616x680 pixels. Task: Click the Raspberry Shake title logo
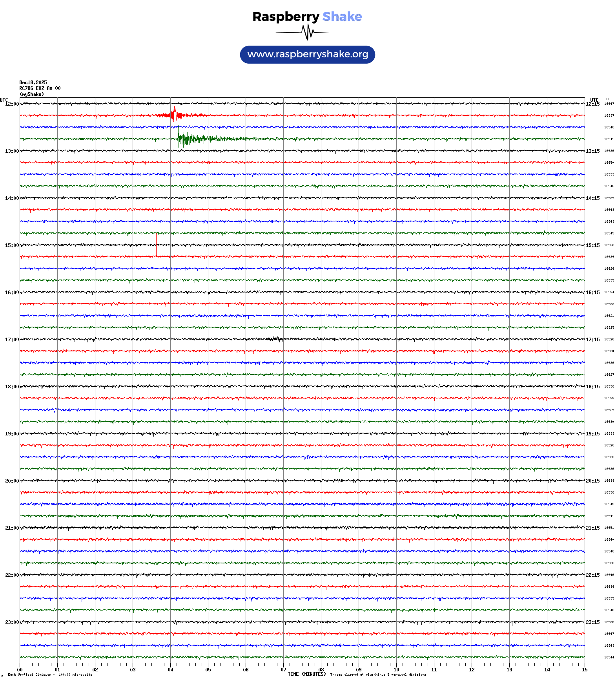tap(307, 16)
